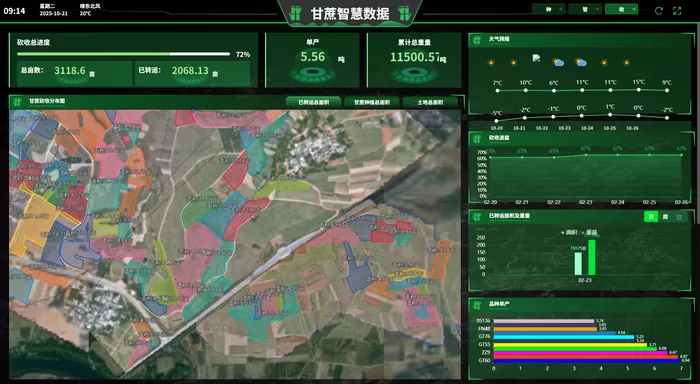Open the 土地总面积 map view
The height and width of the screenshot is (384, 700).
point(430,102)
